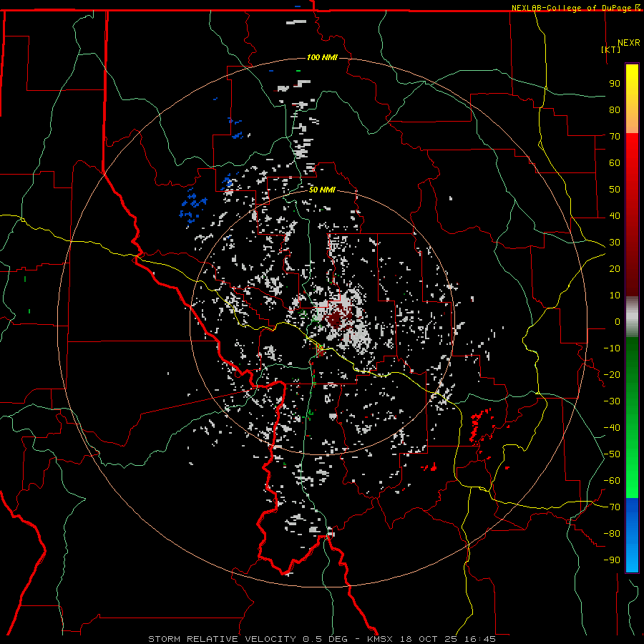Image resolution: width=644 pixels, height=644 pixels.
Task: Click the red velocity echoes southeast of radar
Action: pyautogui.click(x=478, y=426)
